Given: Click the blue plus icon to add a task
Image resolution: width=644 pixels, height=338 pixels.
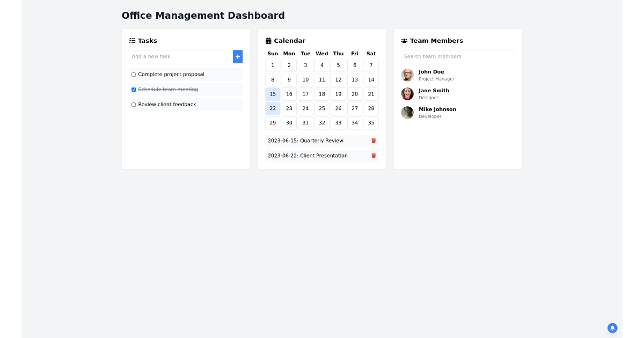Looking at the screenshot, I should 238,56.
